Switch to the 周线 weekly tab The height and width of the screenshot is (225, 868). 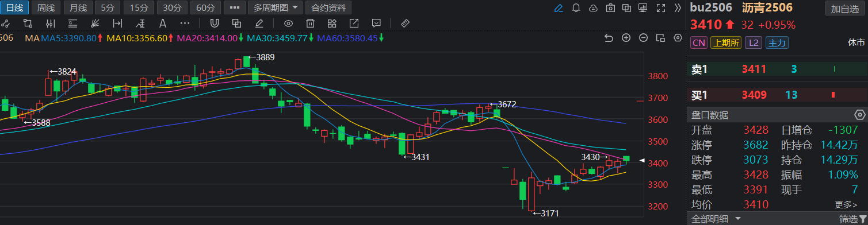coord(45,8)
